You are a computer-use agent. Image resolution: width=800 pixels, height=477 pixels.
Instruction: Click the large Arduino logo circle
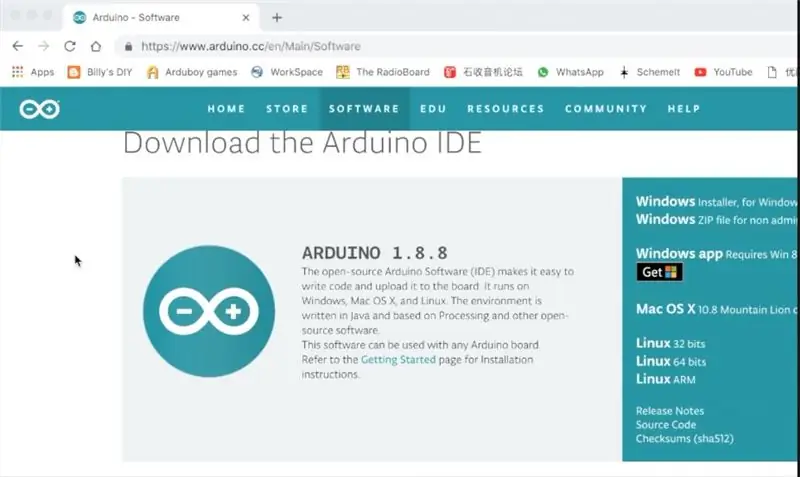[209, 311]
